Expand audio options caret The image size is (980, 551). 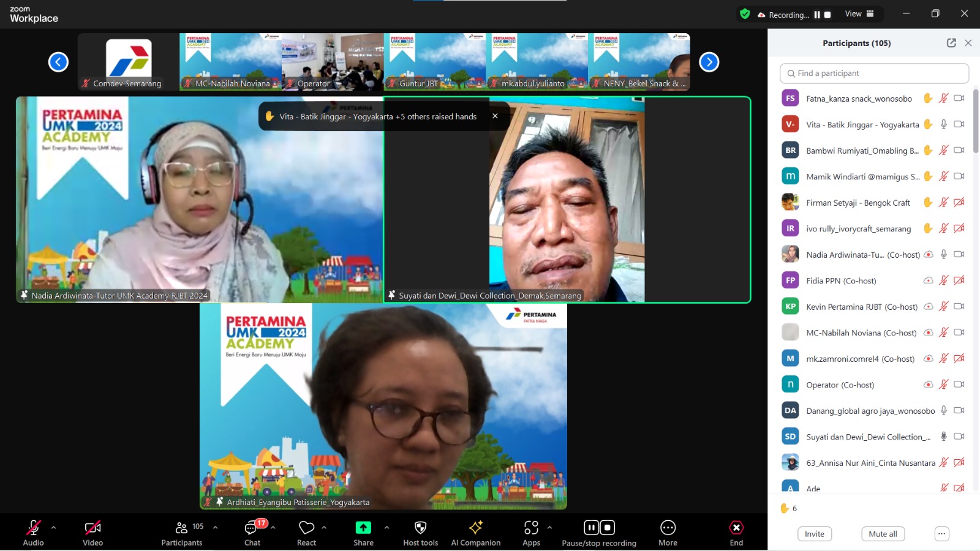[54, 527]
